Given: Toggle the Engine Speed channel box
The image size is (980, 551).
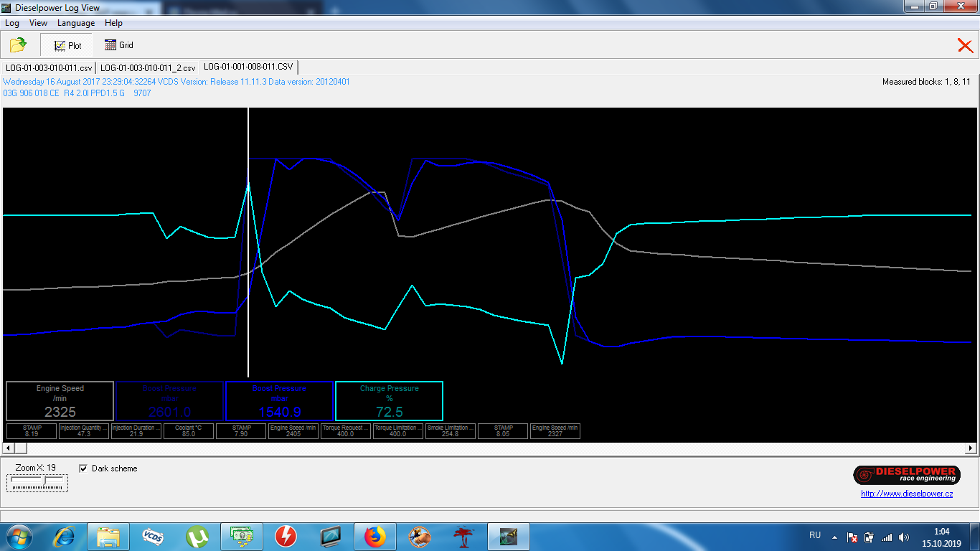Looking at the screenshot, I should 60,400.
